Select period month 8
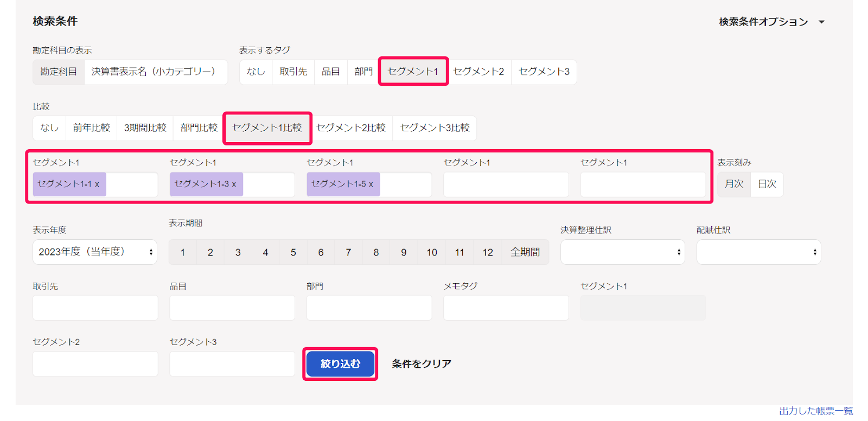Viewport: 868px width, 421px height. (376, 252)
